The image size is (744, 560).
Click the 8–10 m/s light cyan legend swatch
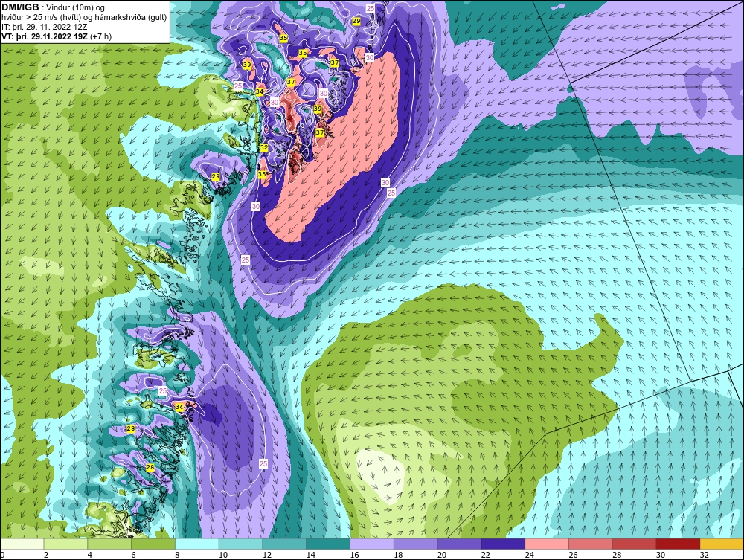(x=197, y=544)
